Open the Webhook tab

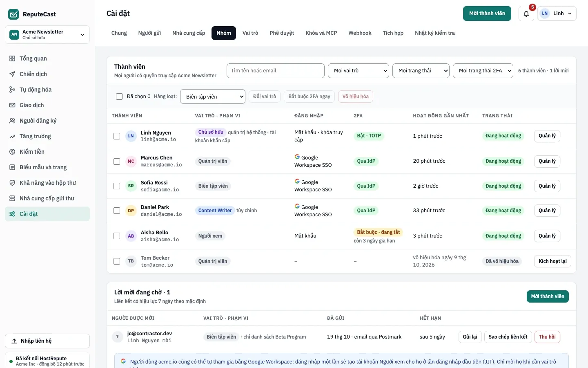(360, 33)
